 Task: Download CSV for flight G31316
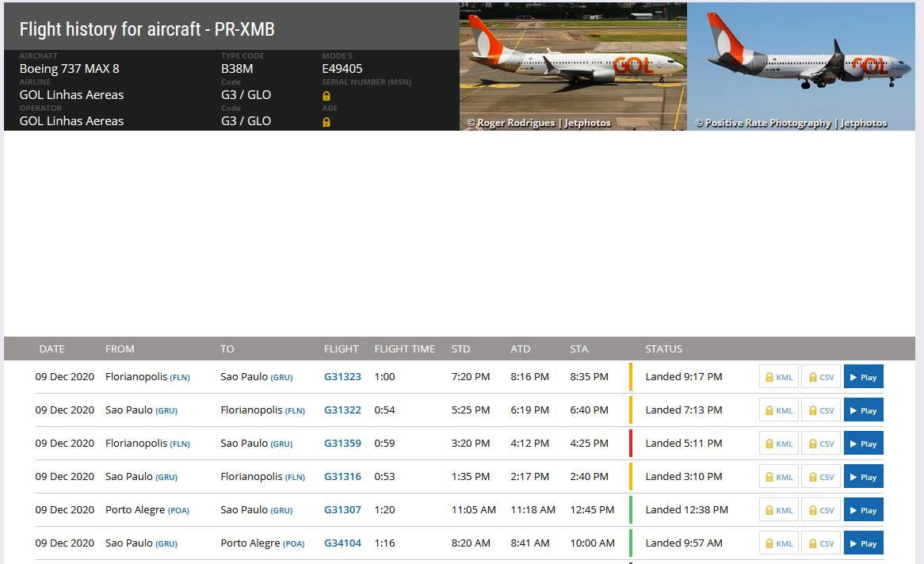(x=821, y=477)
